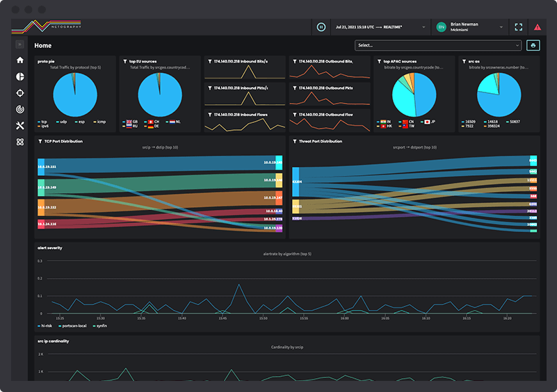Click the Netography logo
This screenshot has width=557, height=392.
(x=46, y=26)
